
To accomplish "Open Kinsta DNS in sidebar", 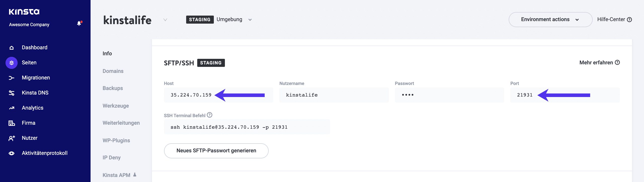I will tap(35, 93).
